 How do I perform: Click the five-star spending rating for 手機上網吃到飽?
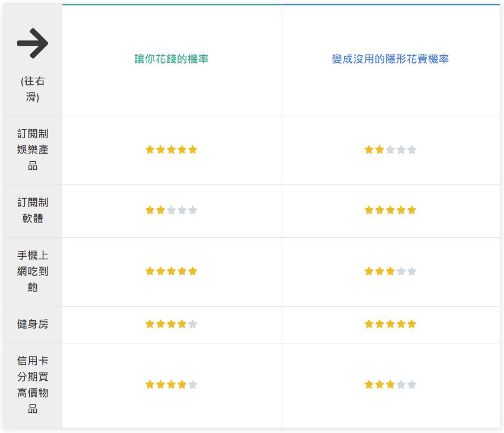click(172, 272)
